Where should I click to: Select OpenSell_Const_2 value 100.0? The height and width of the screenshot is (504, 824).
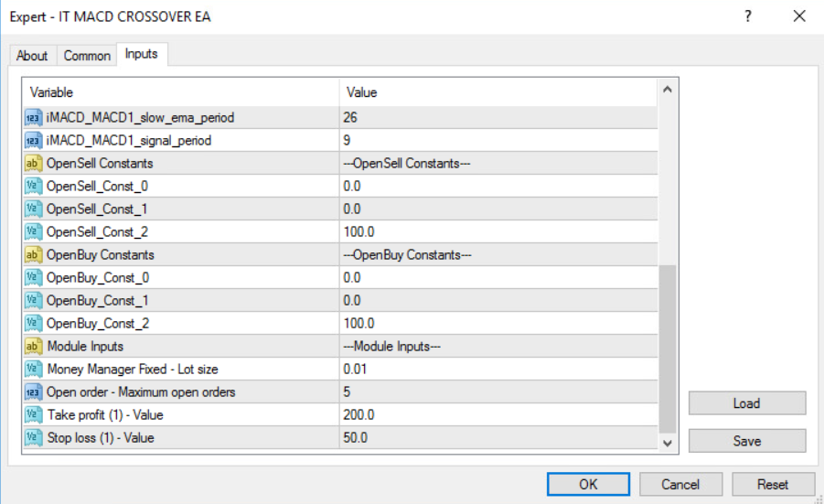(x=498, y=232)
